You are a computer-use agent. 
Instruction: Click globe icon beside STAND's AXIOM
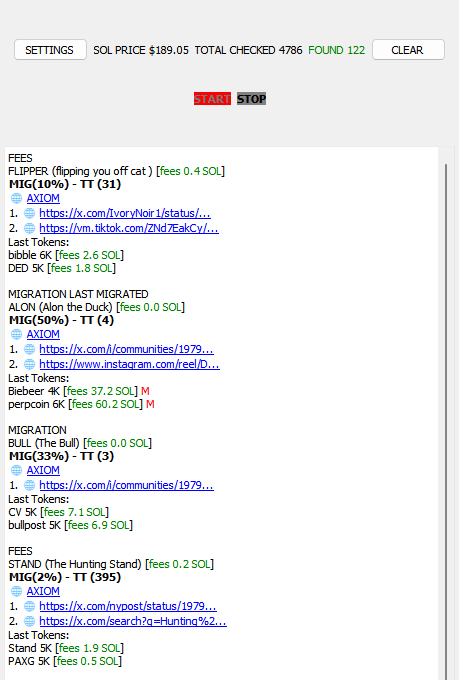(x=16, y=592)
